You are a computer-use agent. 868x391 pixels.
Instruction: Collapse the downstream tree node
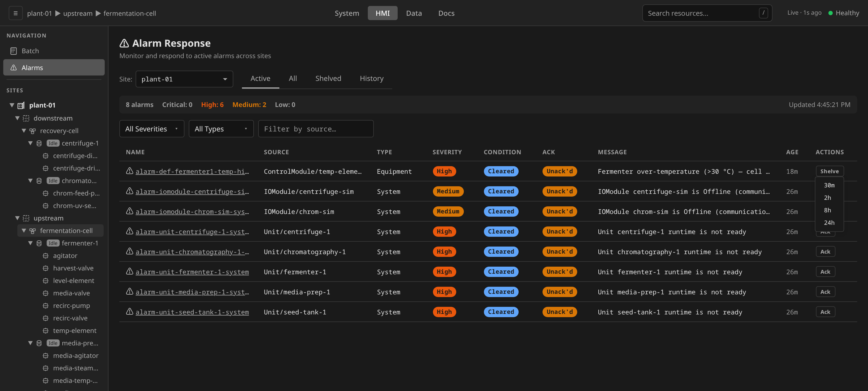[17, 118]
